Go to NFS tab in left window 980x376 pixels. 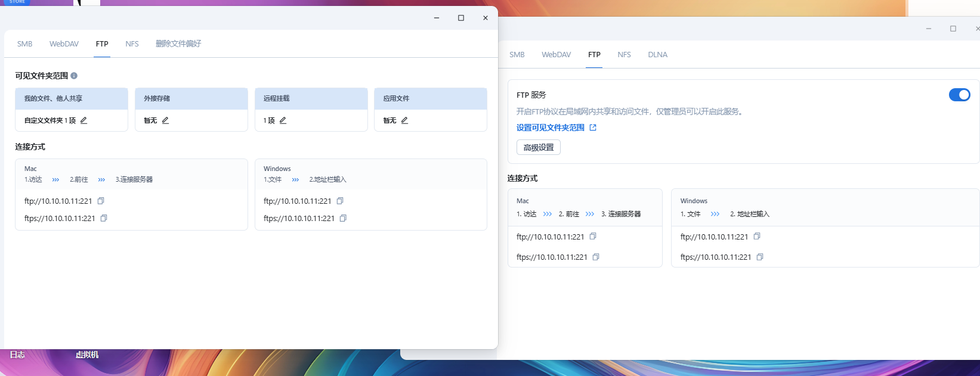132,44
